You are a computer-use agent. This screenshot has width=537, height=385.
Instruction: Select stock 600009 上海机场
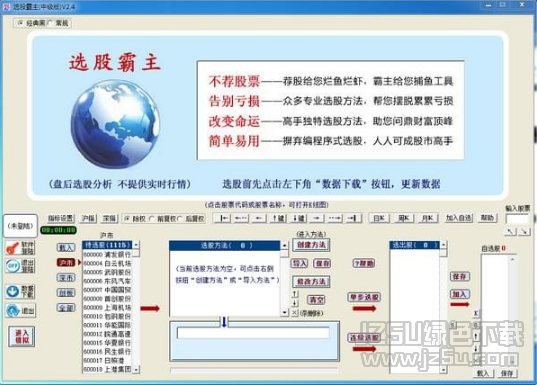coord(107,307)
